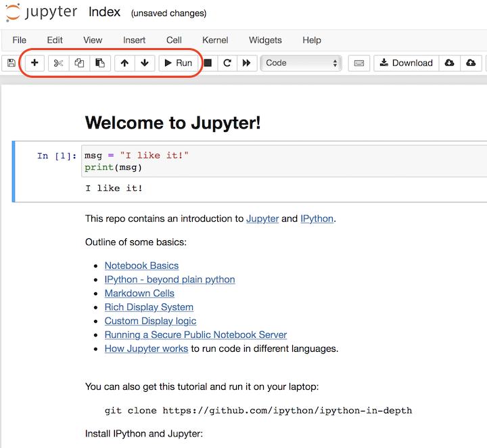Move selected cell up arrow
Image resolution: width=487 pixels, height=448 pixels.
tap(124, 63)
